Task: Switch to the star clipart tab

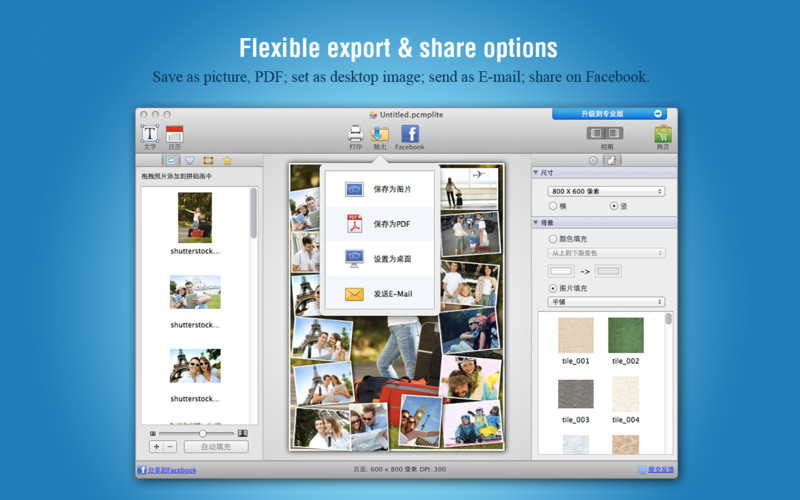Action: pos(228,160)
